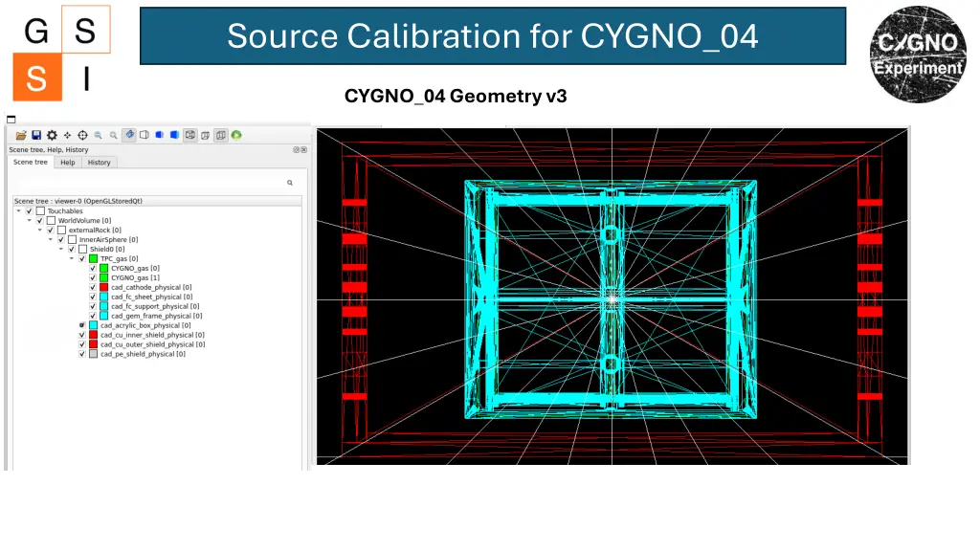
Task: Click the save floppy disk icon
Action: (x=35, y=136)
